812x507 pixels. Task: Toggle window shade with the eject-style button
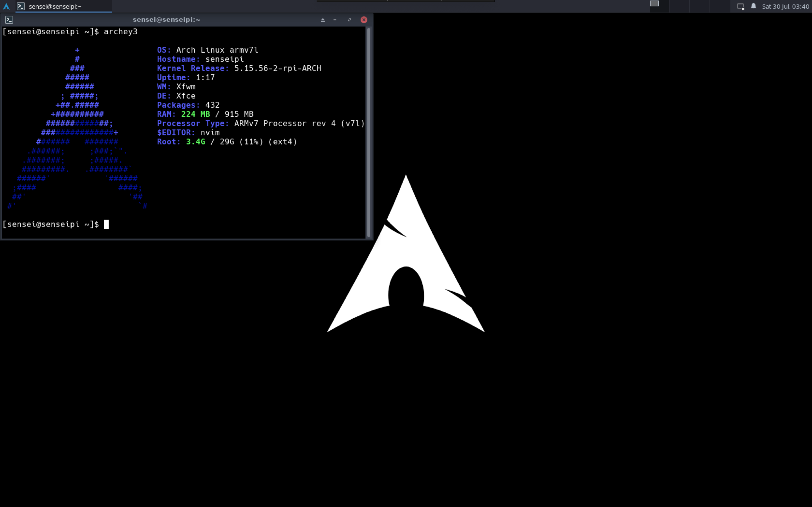[x=323, y=19]
